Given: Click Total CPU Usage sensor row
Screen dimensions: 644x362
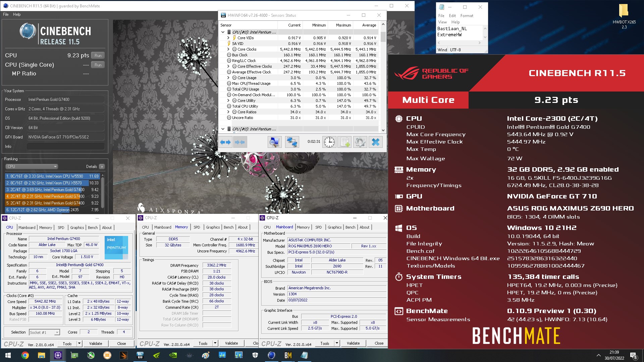Looking at the screenshot, I should point(299,89).
